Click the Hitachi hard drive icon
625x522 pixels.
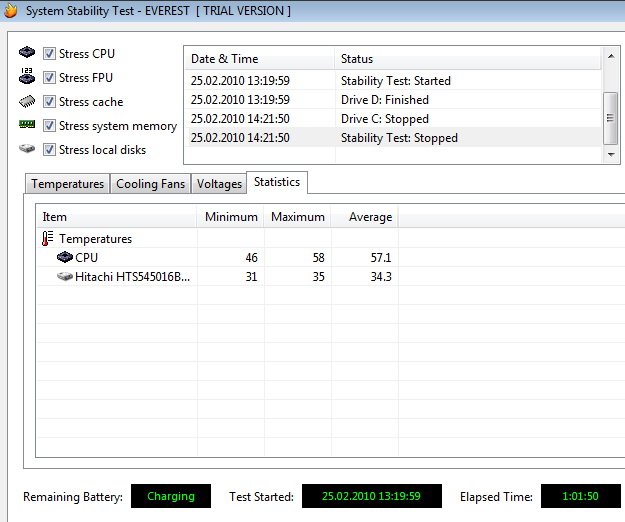click(65, 277)
